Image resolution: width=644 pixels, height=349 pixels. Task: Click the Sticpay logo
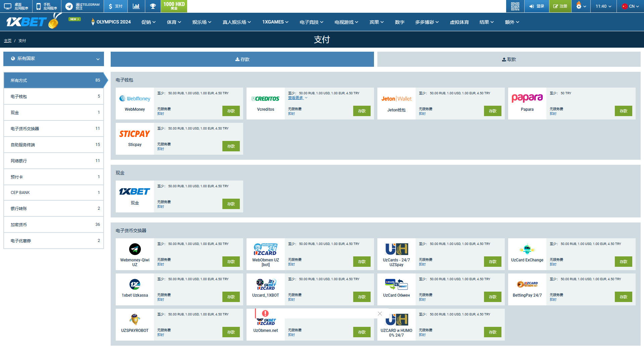(135, 134)
